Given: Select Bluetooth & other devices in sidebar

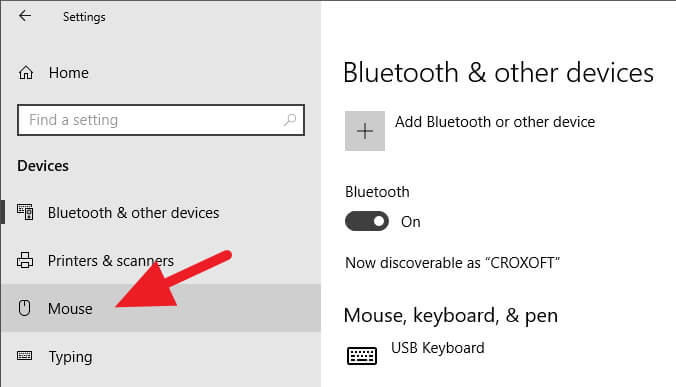Looking at the screenshot, I should [160, 212].
